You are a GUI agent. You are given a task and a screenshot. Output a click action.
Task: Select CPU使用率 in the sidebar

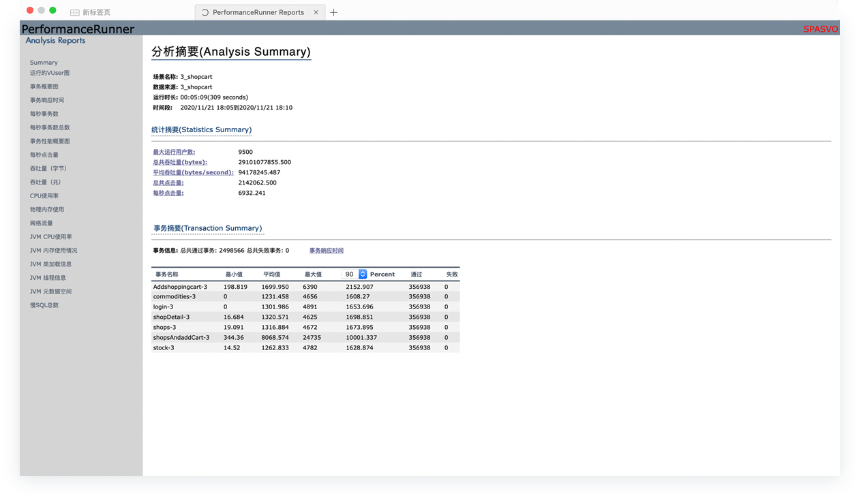click(44, 195)
